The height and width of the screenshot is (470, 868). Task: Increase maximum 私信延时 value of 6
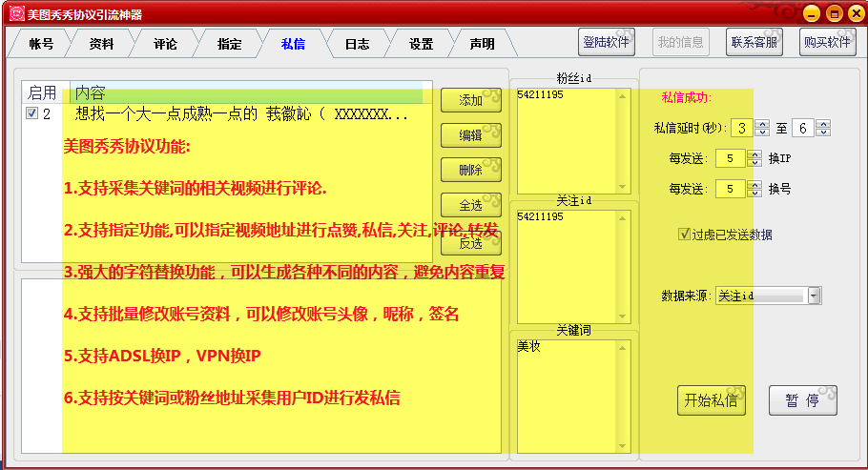823,124
